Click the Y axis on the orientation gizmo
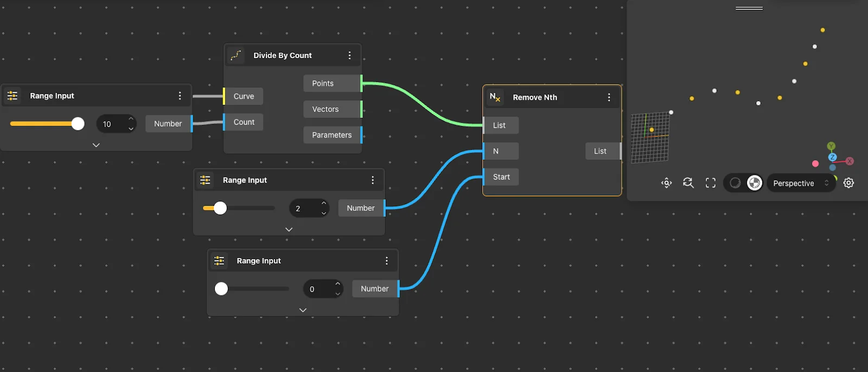This screenshot has height=372, width=868. pos(831,146)
